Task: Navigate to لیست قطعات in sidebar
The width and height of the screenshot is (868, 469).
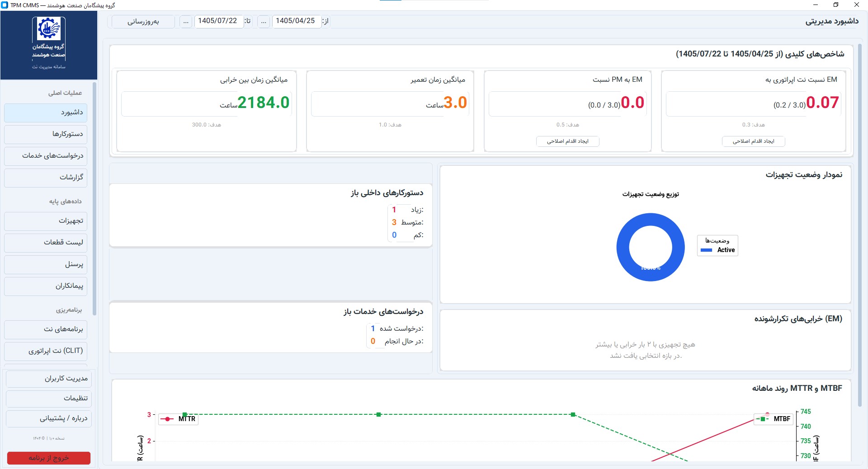Action: click(x=46, y=243)
